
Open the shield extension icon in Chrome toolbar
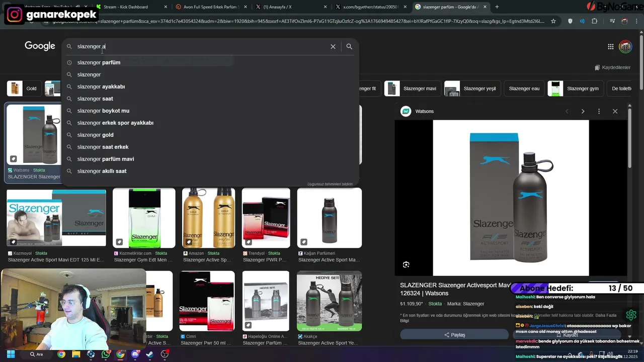570,21
